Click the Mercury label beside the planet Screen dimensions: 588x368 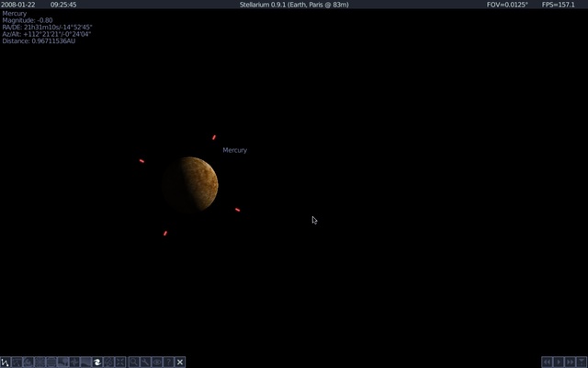[x=235, y=150]
